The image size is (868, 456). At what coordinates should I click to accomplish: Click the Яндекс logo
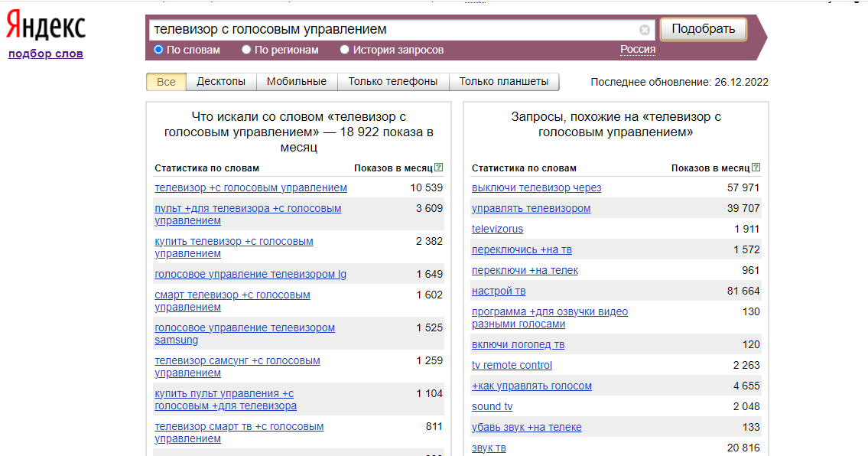tap(46, 26)
